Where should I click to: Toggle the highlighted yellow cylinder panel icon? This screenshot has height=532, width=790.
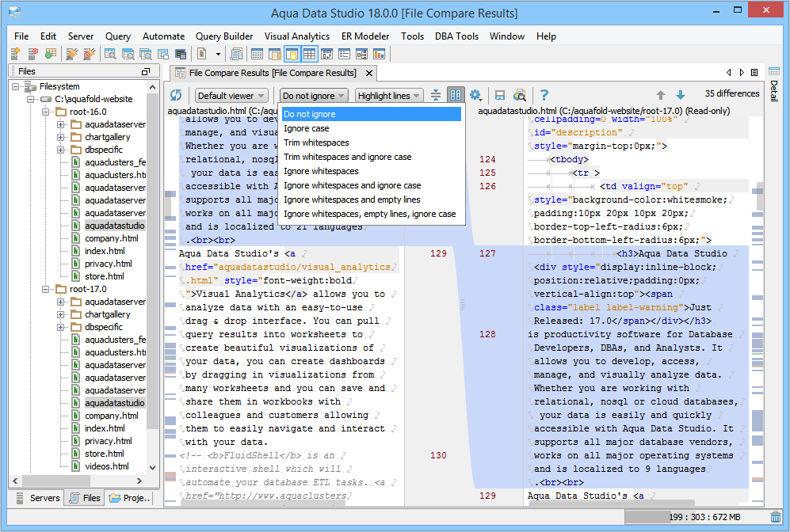(292, 54)
